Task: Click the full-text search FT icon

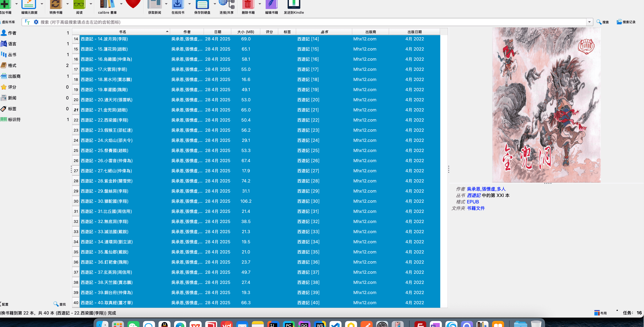Action: (27, 22)
